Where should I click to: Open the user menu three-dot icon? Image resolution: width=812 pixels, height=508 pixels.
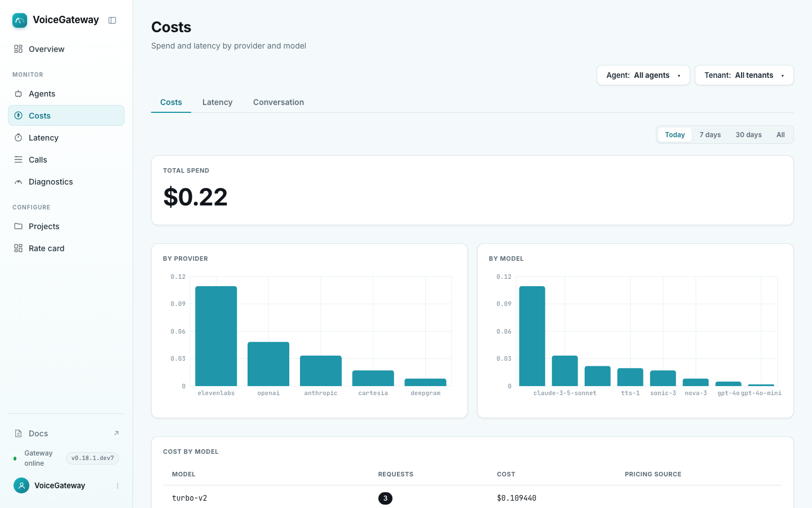[x=117, y=486]
